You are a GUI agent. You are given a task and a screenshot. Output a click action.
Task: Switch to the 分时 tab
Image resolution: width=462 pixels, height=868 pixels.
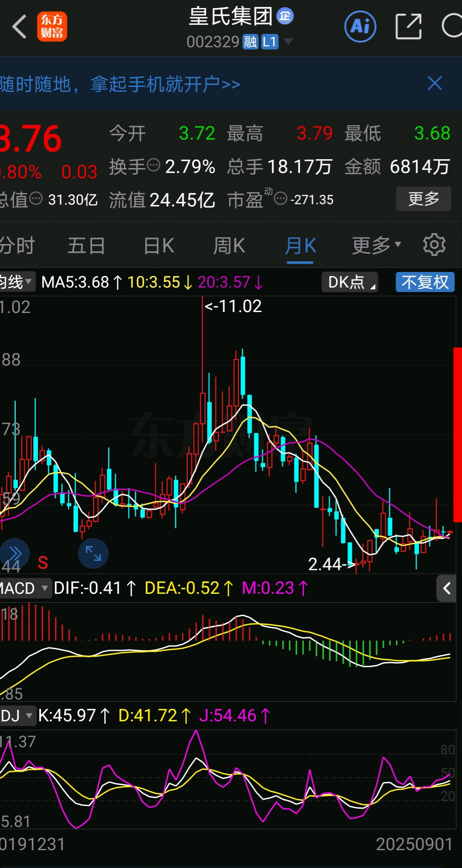pyautogui.click(x=17, y=246)
